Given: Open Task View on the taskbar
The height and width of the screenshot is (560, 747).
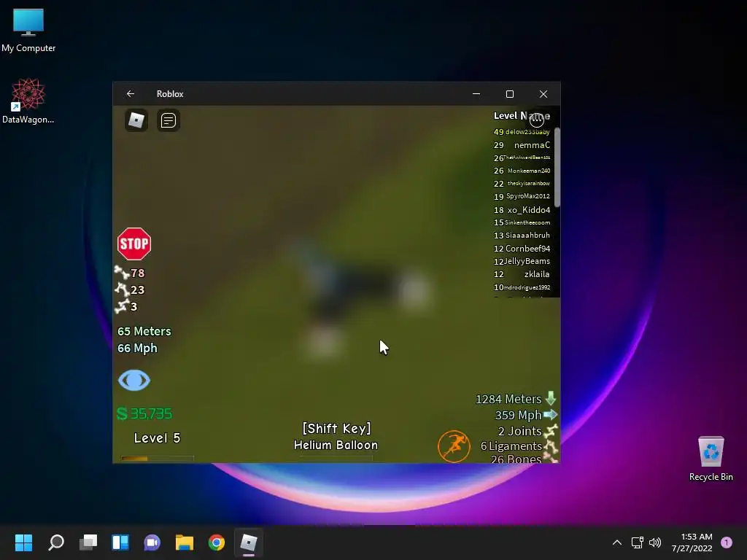Looking at the screenshot, I should [x=88, y=542].
